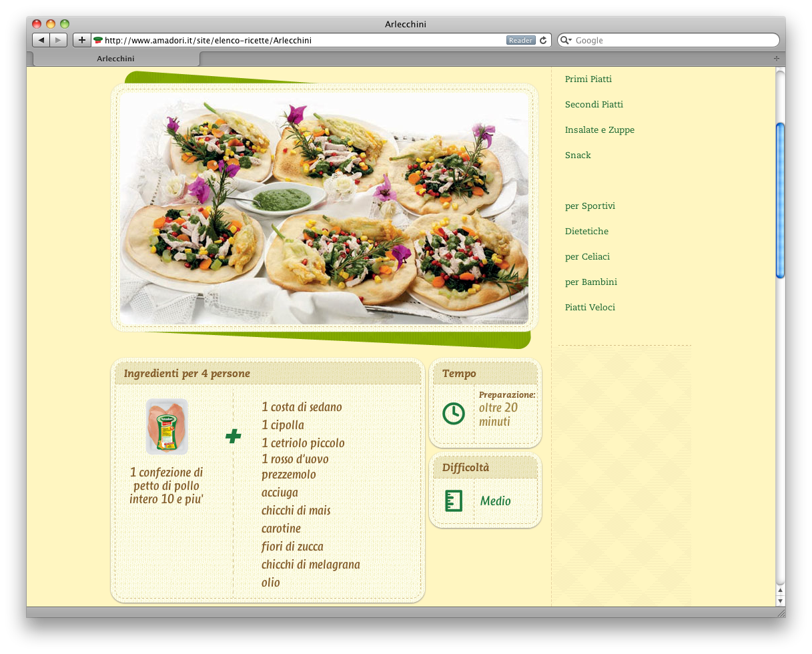Zoom the window with the green button
The image size is (812, 654).
65,24
